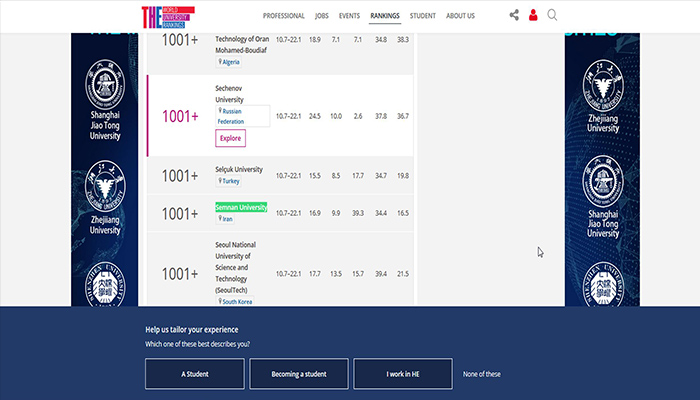Screen dimensions: 700x400
Task: Open the Algeria country link
Action: click(229, 62)
